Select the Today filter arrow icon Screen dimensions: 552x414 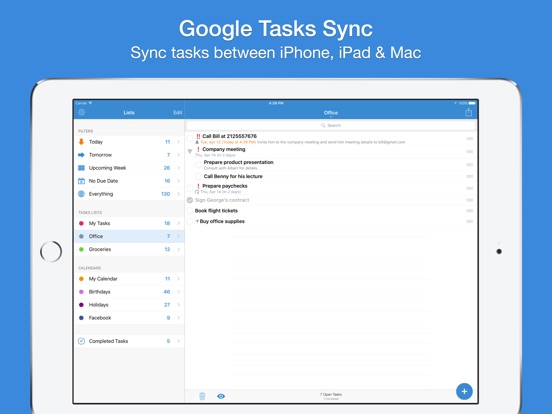81,142
